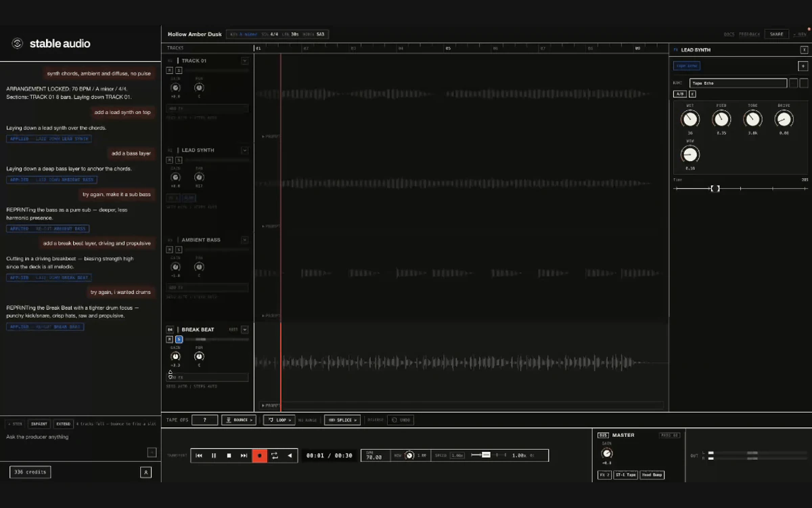Mute the Ambient Bass track
812x508 pixels.
(170, 249)
